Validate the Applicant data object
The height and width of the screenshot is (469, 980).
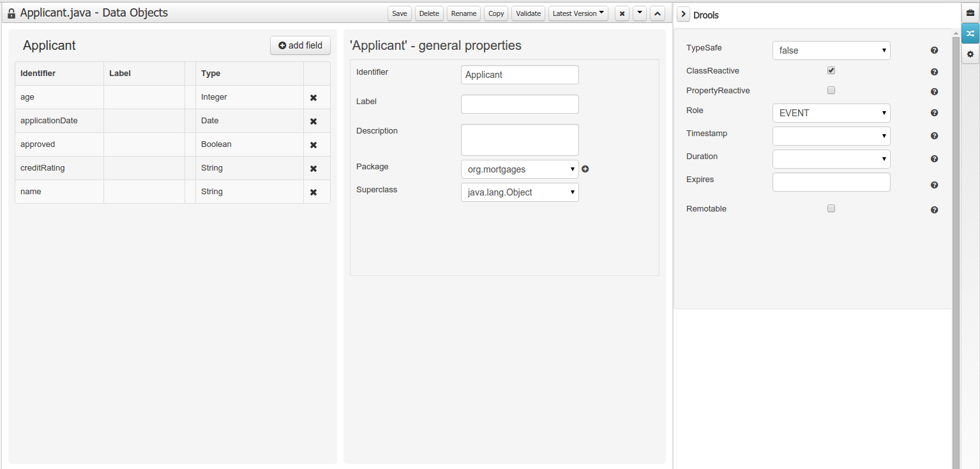coord(528,13)
